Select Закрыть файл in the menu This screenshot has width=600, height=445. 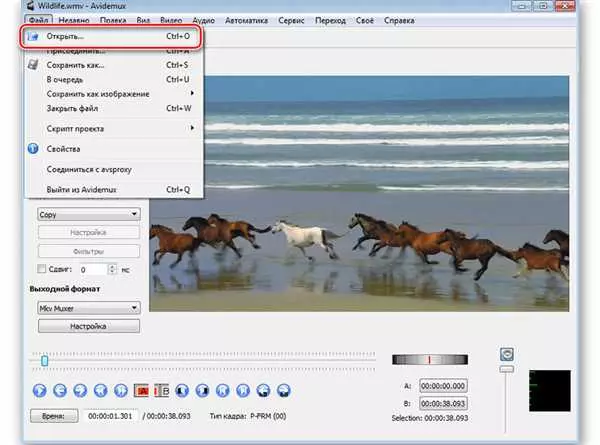[x=114, y=108]
